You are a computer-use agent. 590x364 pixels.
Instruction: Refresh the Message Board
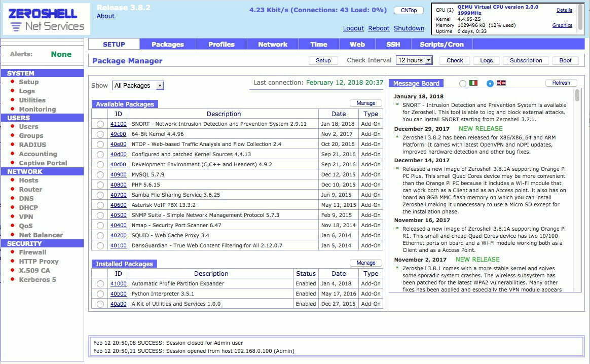pos(561,83)
